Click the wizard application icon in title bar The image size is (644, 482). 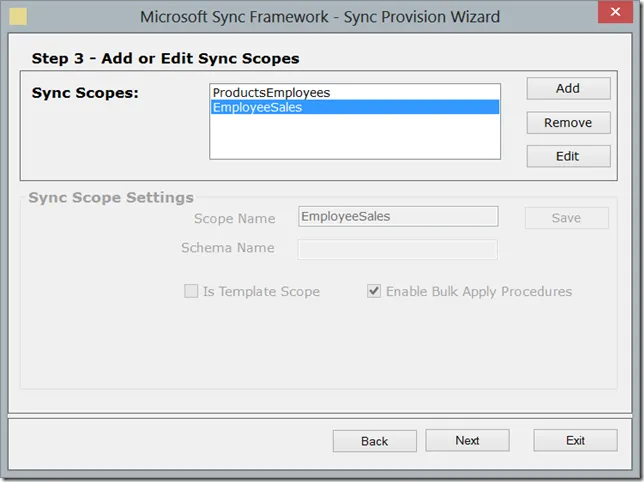[x=18, y=16]
